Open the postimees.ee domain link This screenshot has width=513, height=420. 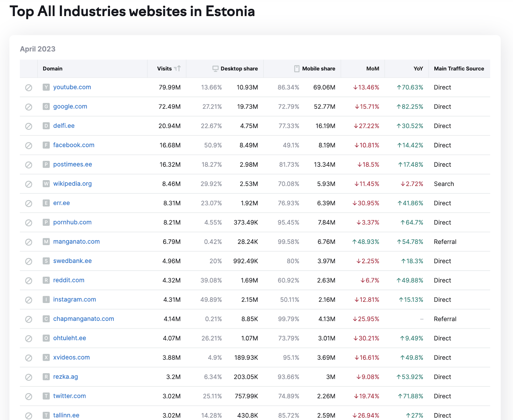pos(72,164)
